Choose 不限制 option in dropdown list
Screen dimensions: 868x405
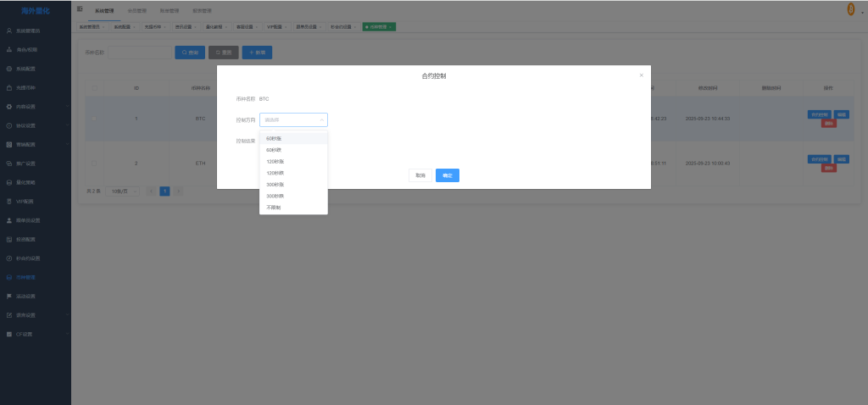pyautogui.click(x=273, y=208)
